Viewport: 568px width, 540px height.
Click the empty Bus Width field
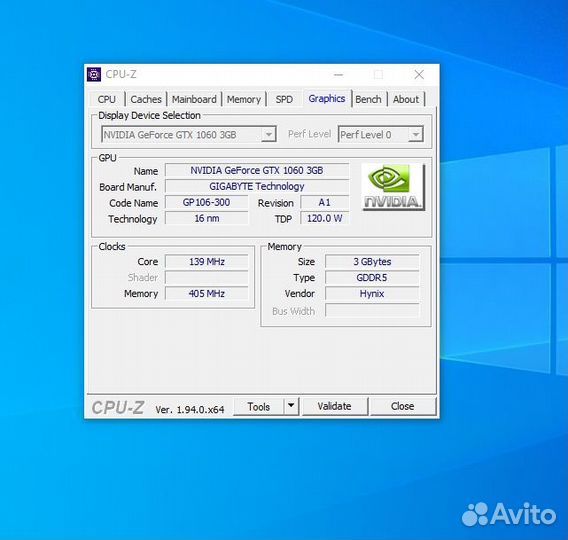point(372,310)
